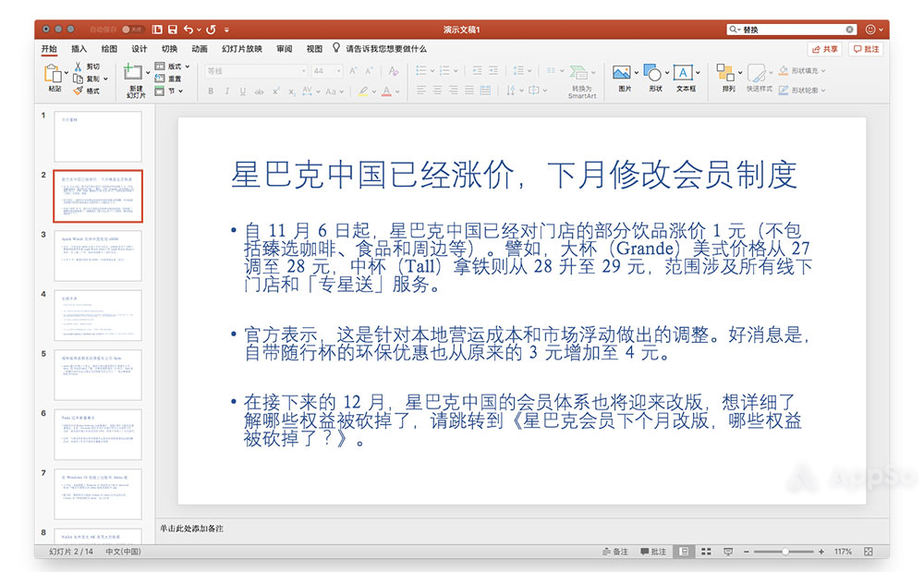The height and width of the screenshot is (572, 924).
Task: Open the Insert (插入) tab
Action: [79, 49]
